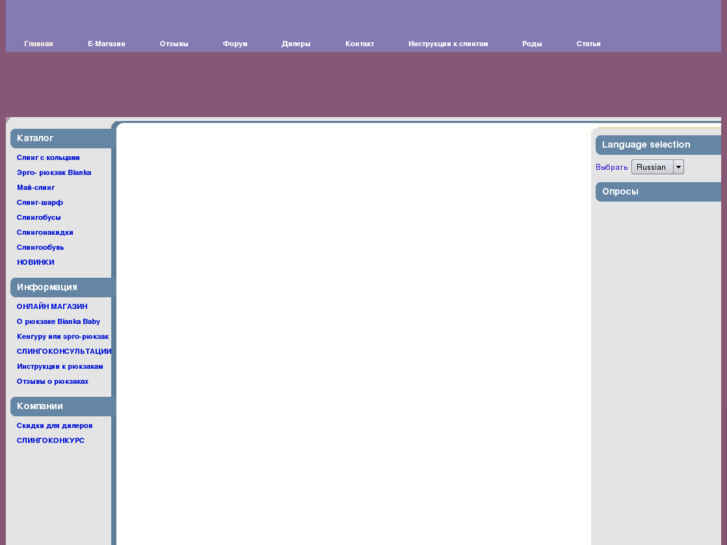Click the Каталог section header
Viewport: 727px width, 545px height.
tap(61, 138)
